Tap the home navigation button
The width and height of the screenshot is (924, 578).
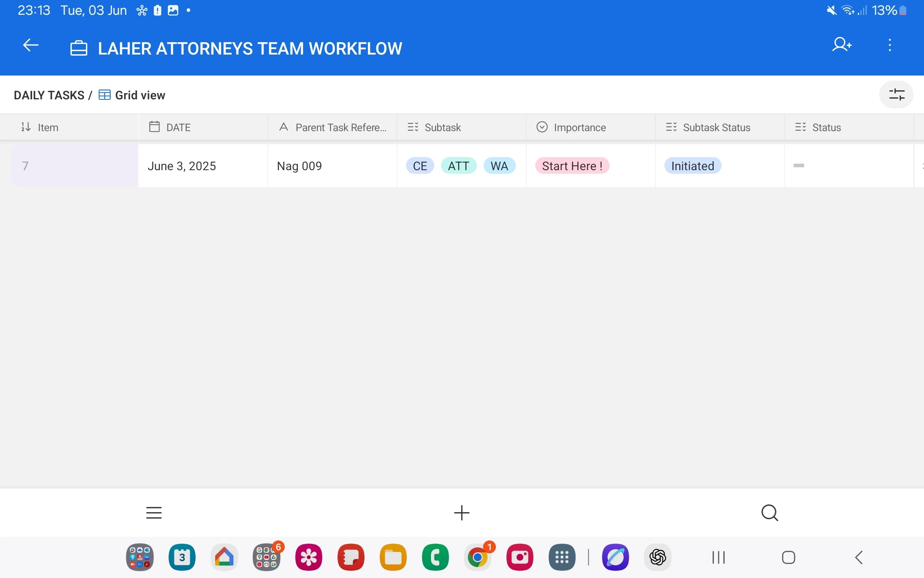coord(789,557)
